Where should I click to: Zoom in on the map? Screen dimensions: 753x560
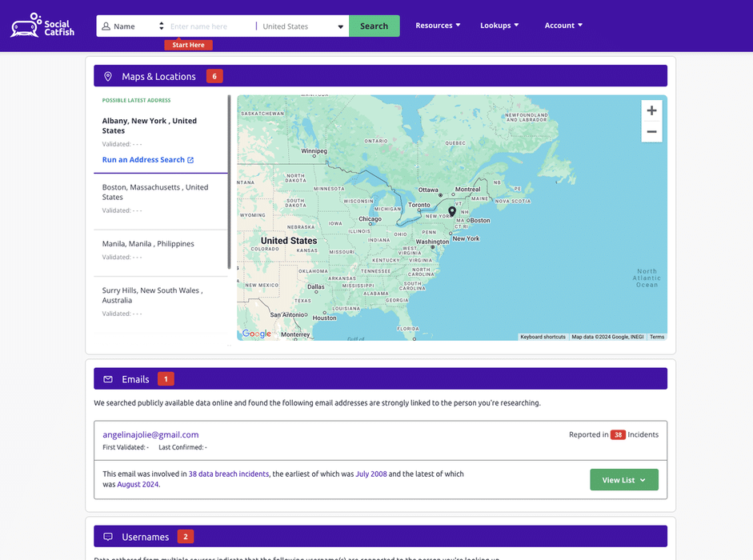(x=651, y=111)
